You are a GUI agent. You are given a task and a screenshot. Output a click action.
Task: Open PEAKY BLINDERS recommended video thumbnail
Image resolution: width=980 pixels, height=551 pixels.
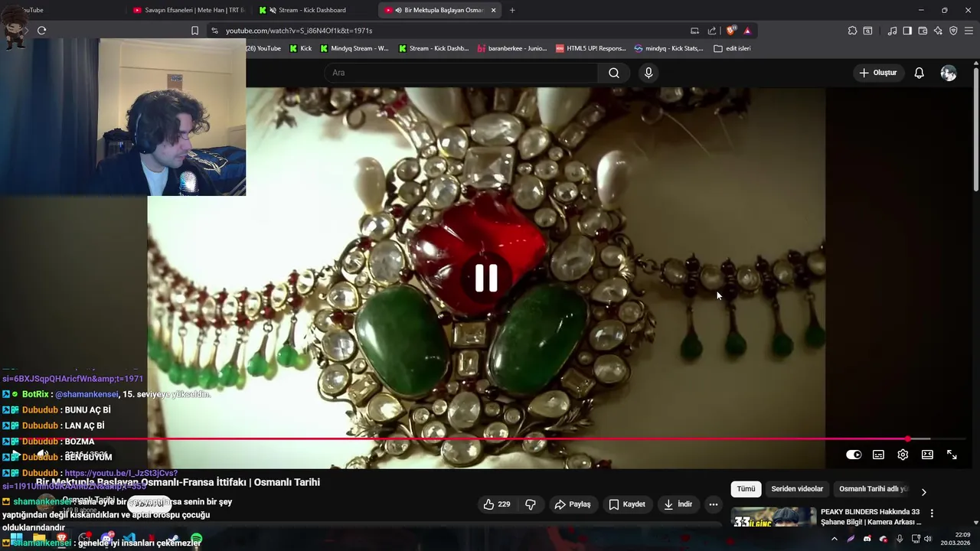(x=773, y=518)
